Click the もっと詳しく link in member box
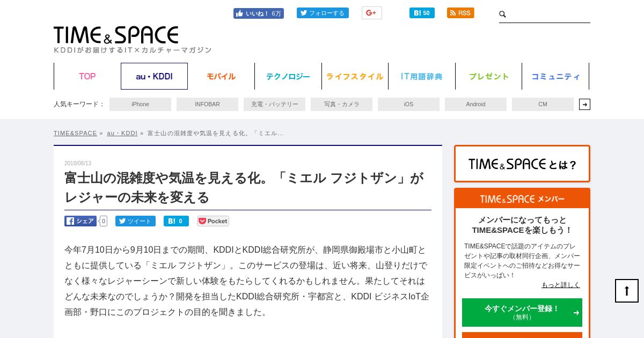 pos(560,285)
